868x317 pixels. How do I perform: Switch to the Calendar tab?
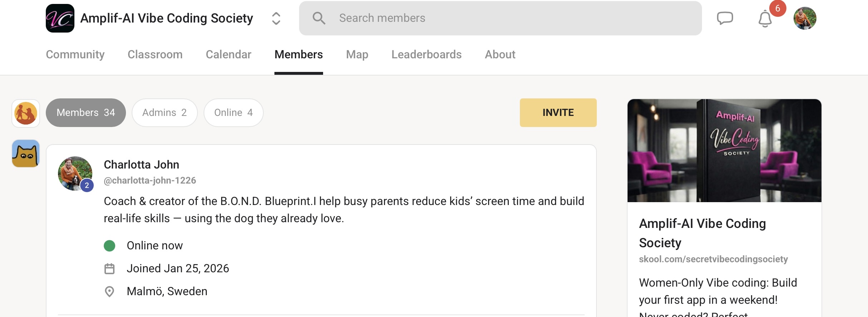point(228,54)
